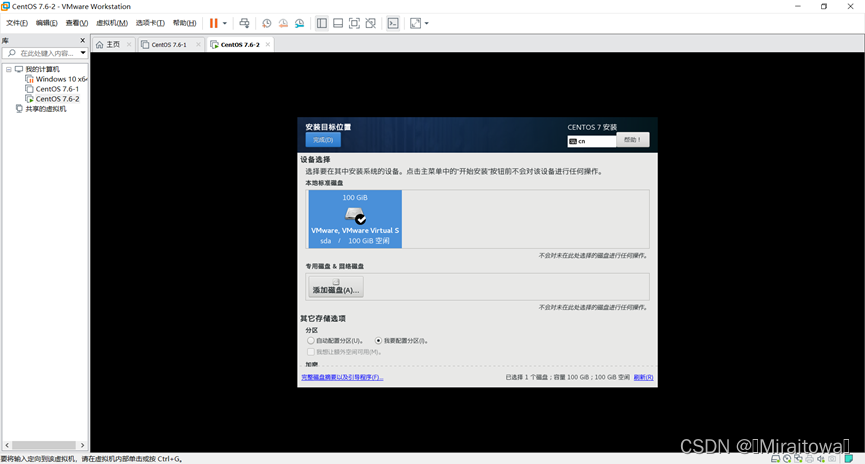865x464 pixels.
Task: Toggle the thumbnail bar view
Action: pyautogui.click(x=338, y=23)
